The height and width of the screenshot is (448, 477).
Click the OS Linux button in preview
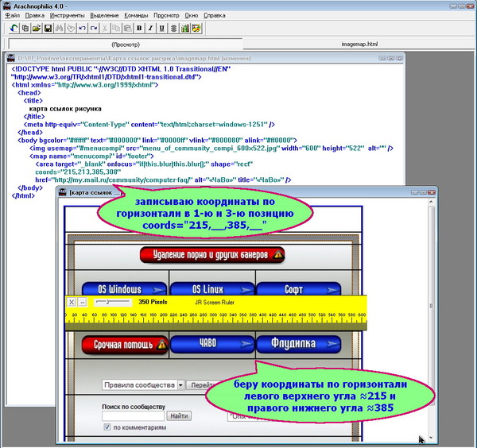pos(212,289)
